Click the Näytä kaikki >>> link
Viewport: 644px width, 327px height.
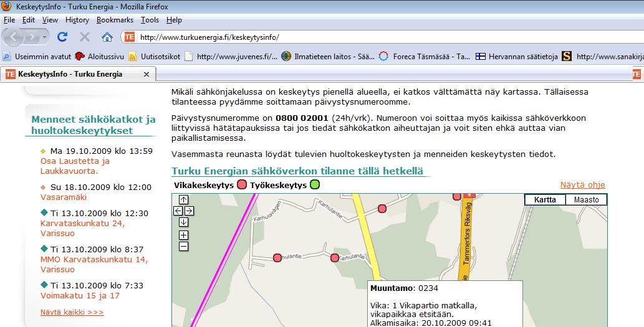click(72, 312)
